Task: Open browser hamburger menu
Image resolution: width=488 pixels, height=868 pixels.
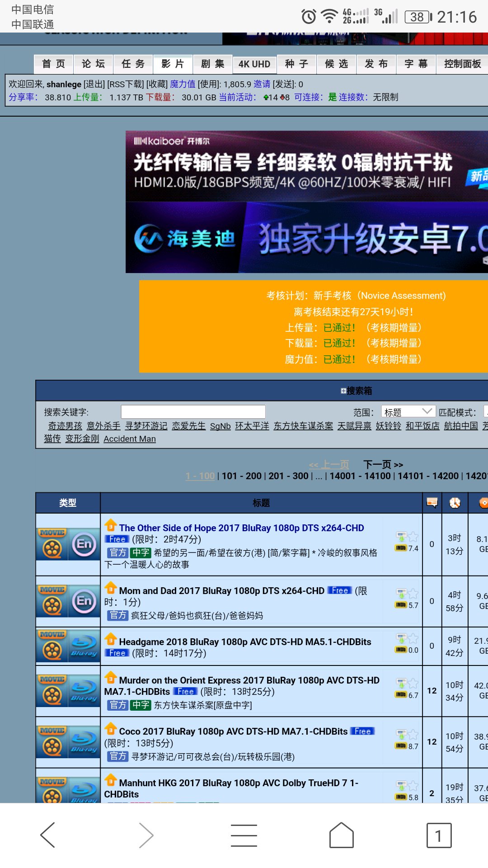Action: (244, 835)
